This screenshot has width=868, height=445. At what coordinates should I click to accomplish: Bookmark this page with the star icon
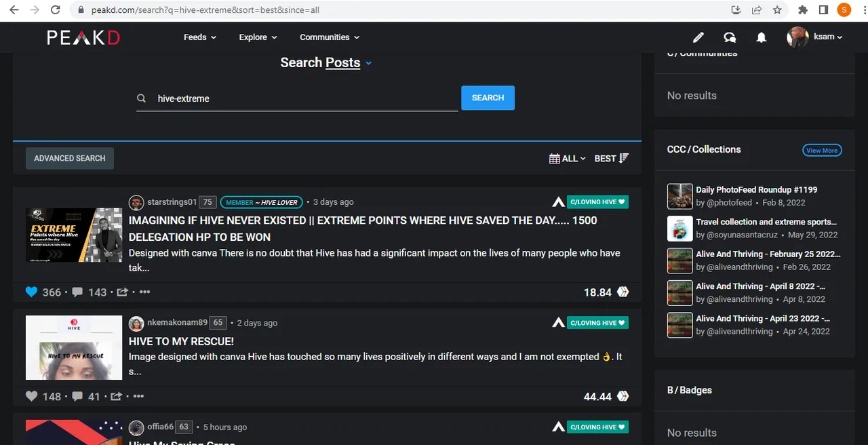pos(777,10)
